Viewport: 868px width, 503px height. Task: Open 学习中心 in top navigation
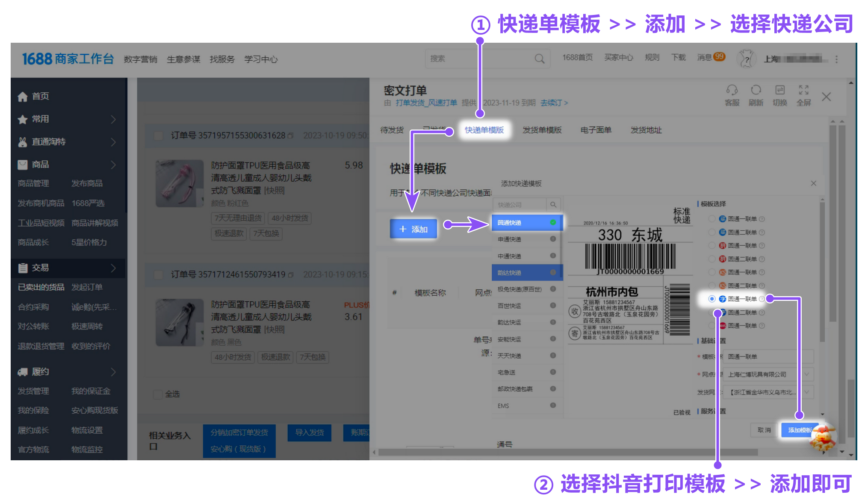(261, 59)
